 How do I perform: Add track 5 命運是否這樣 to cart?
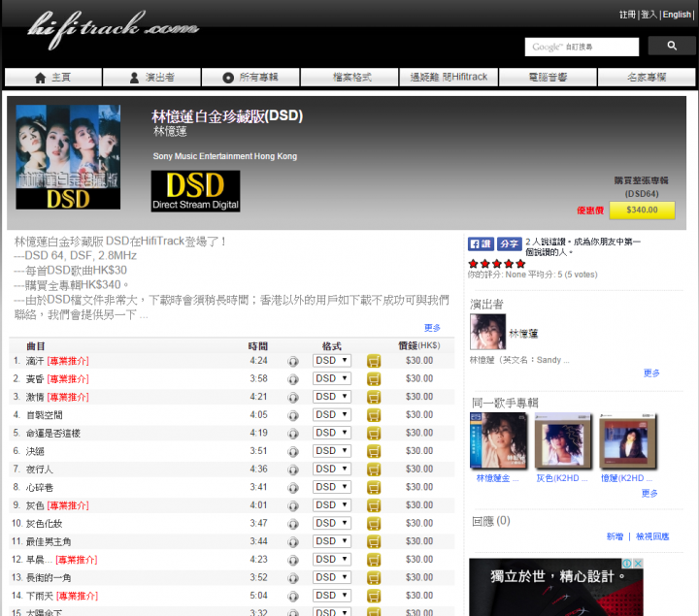click(x=374, y=433)
